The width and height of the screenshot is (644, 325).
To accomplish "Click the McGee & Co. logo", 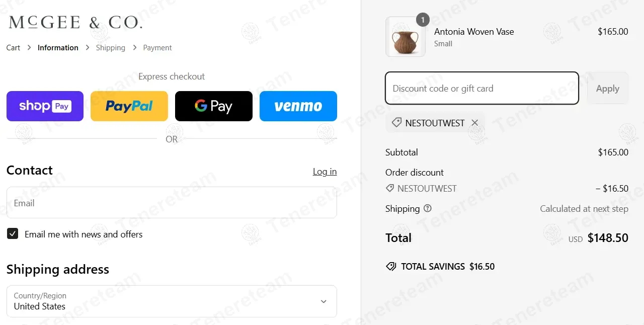I will [75, 22].
